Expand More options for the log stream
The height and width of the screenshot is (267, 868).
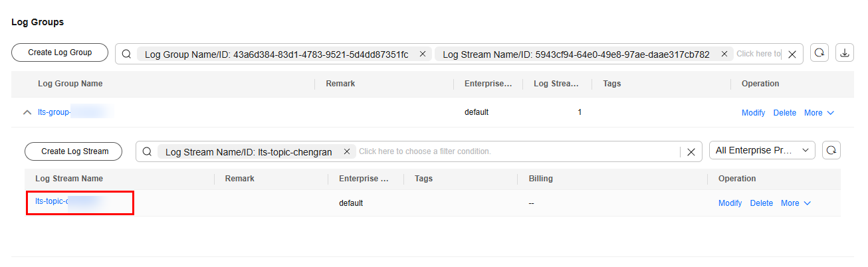(796, 203)
